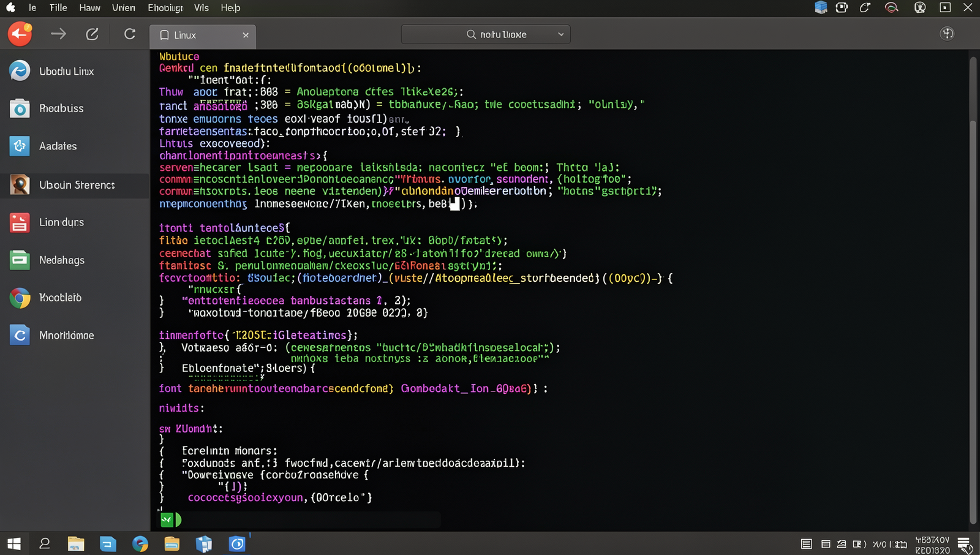Click the blue cube icon in menu bar

tap(821, 7)
